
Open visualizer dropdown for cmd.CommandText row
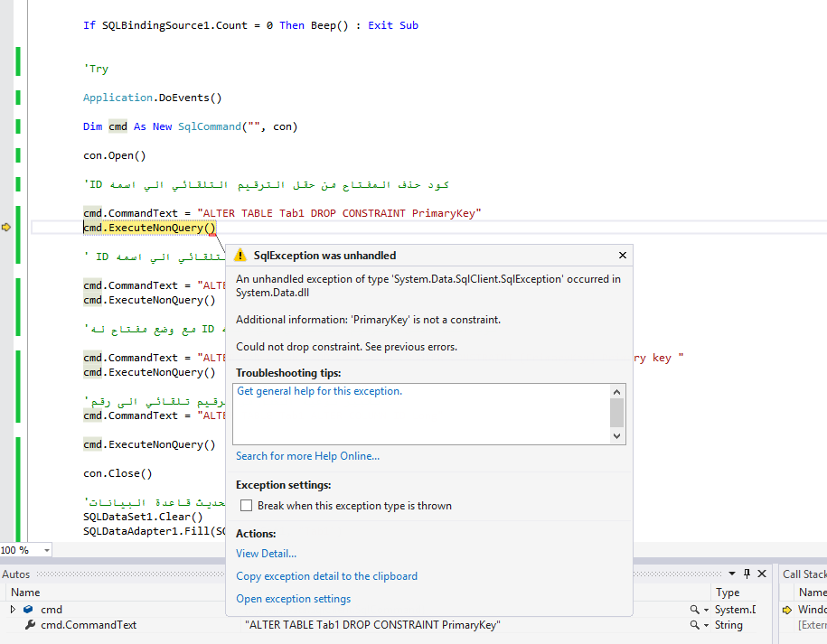click(x=706, y=626)
